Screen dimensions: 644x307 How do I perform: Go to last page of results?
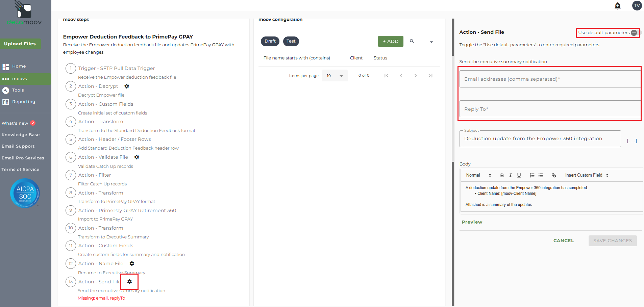pos(430,76)
